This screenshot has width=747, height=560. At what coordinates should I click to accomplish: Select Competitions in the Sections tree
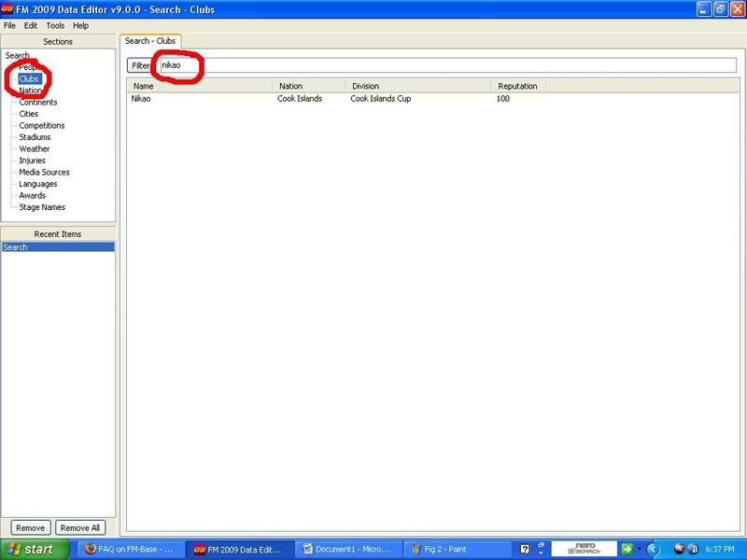(x=42, y=126)
